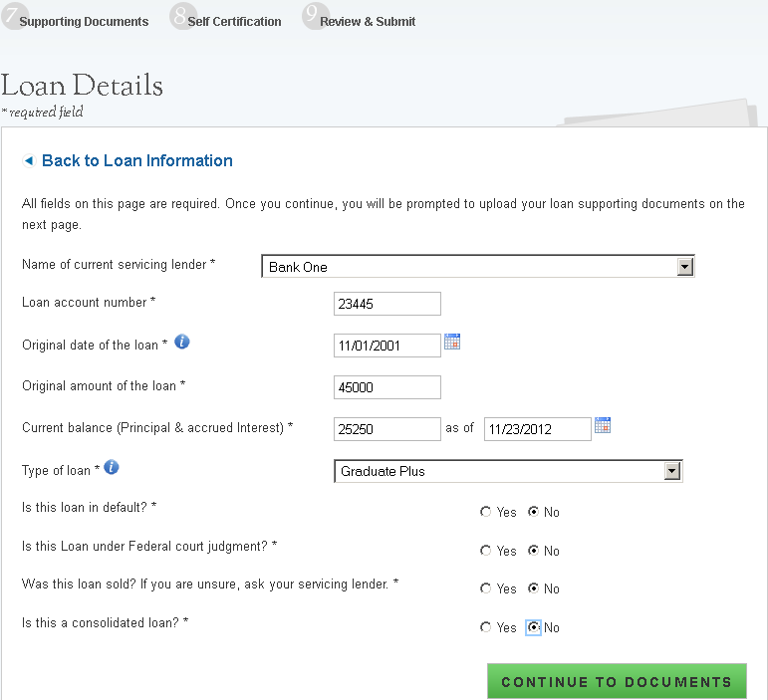Expand the Type of loan dropdown
Screen dimensions: 768x700
[508, 471]
